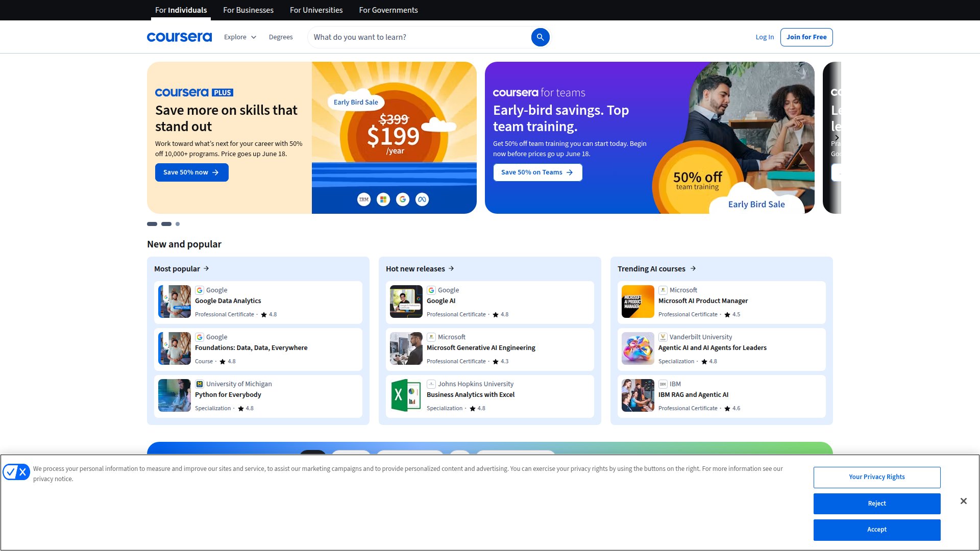
Task: Click the Microsoft Generative AI Engineering title
Action: 481,348
